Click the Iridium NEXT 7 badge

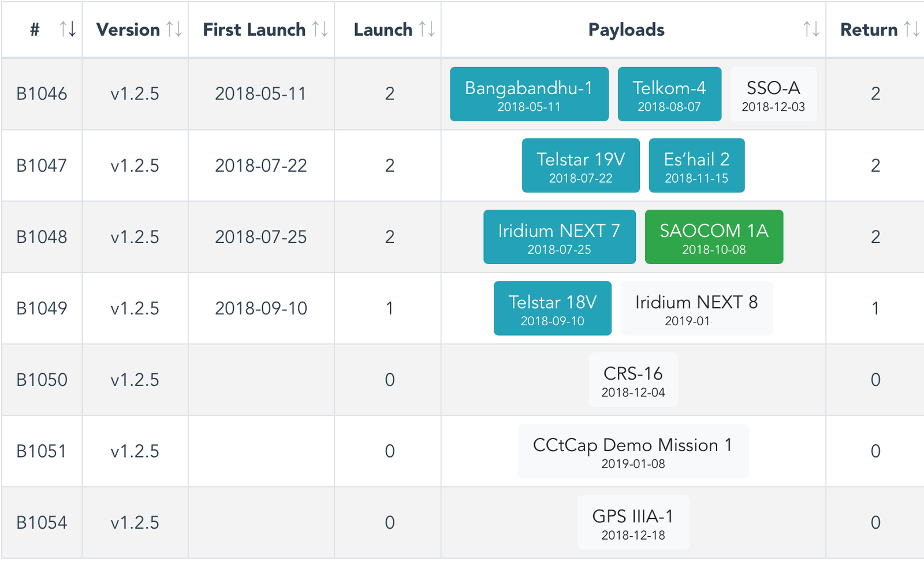click(559, 237)
